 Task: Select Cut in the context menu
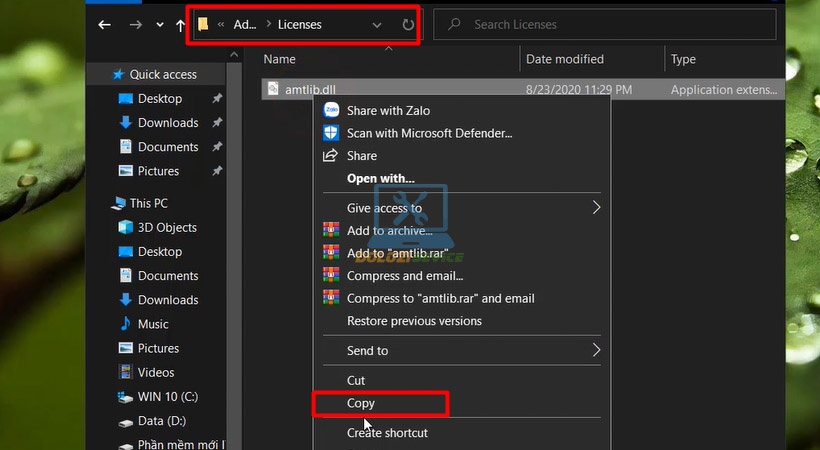[x=356, y=380]
